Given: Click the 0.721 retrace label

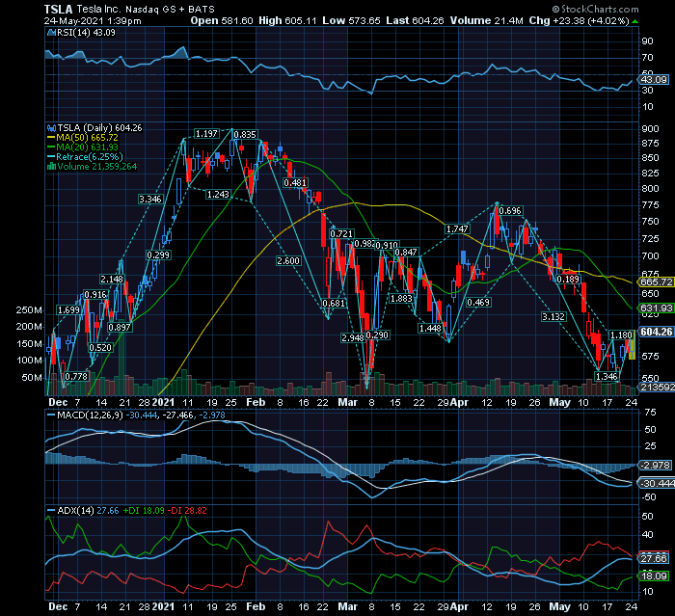Looking at the screenshot, I should point(341,233).
